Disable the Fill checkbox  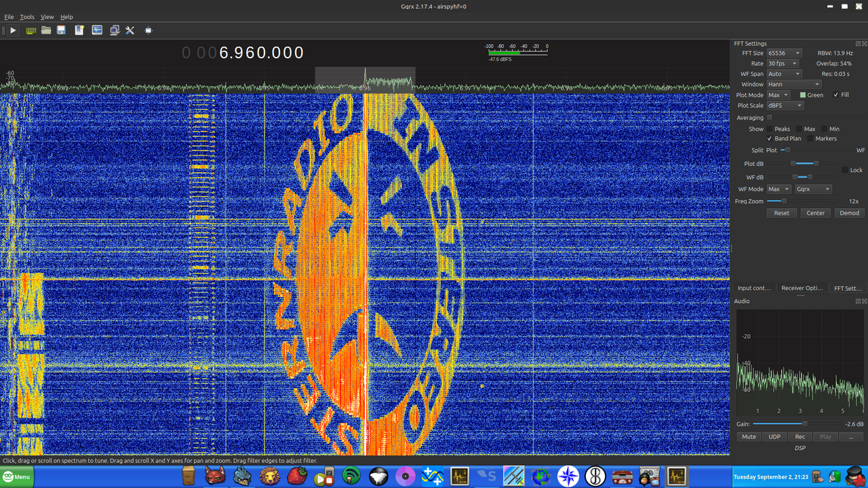click(x=835, y=95)
